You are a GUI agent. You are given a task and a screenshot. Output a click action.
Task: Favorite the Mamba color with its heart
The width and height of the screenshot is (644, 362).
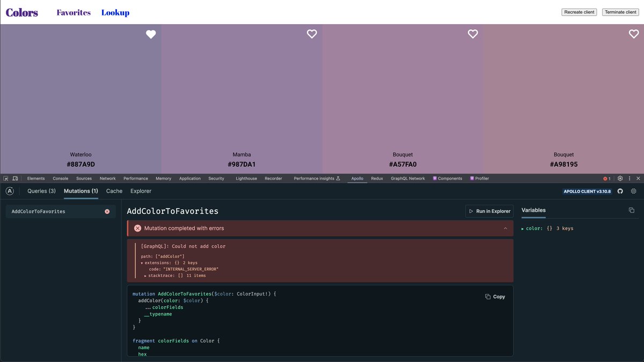click(312, 34)
